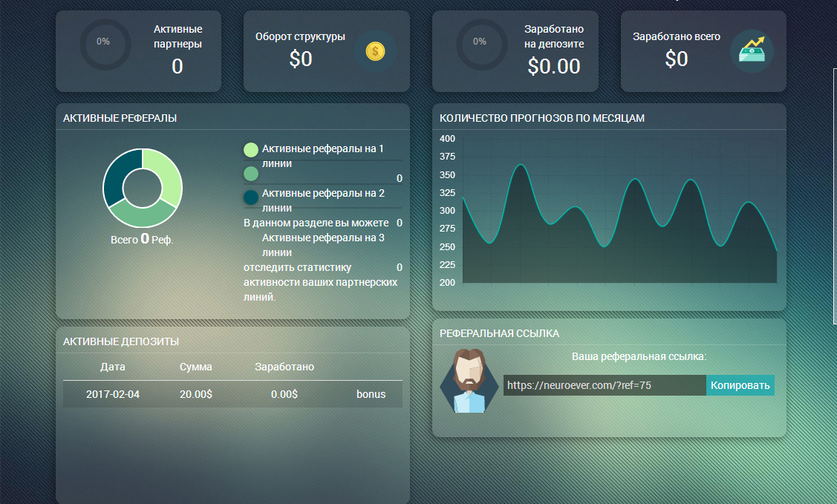Screen dimensions: 837x504
Task: Click the donut chart in Активные рефералы
Action: [x=142, y=188]
